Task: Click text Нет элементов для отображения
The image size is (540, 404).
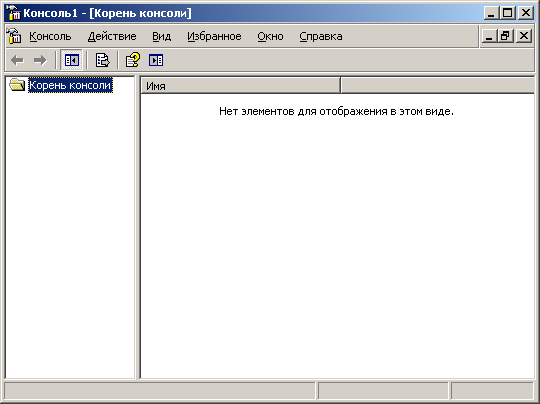Action: coord(303,111)
